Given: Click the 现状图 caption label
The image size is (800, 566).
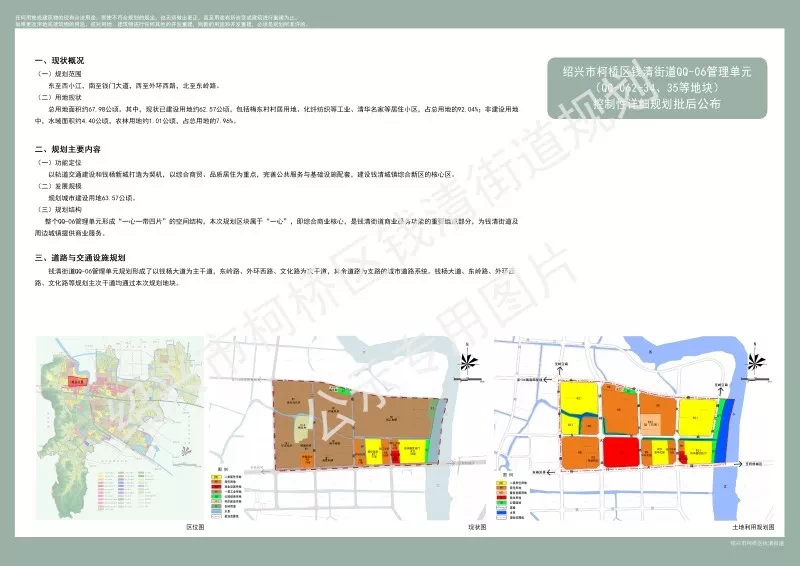Looking at the screenshot, I should coord(476,525).
